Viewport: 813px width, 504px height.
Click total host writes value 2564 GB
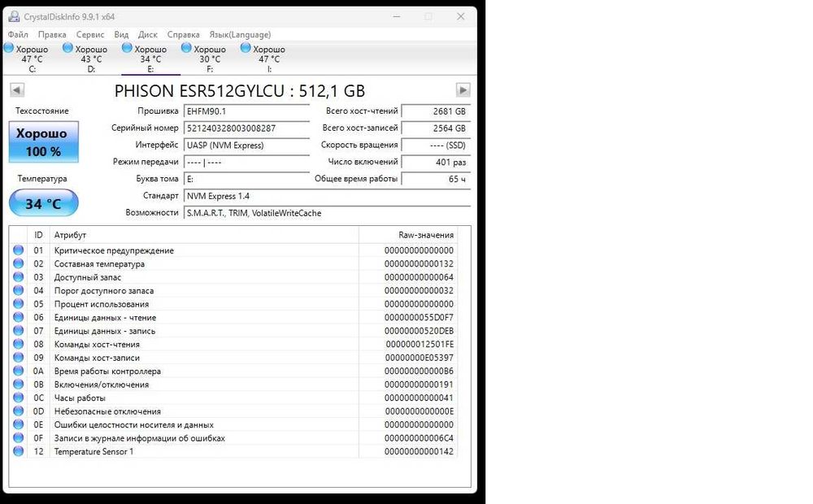coord(436,128)
